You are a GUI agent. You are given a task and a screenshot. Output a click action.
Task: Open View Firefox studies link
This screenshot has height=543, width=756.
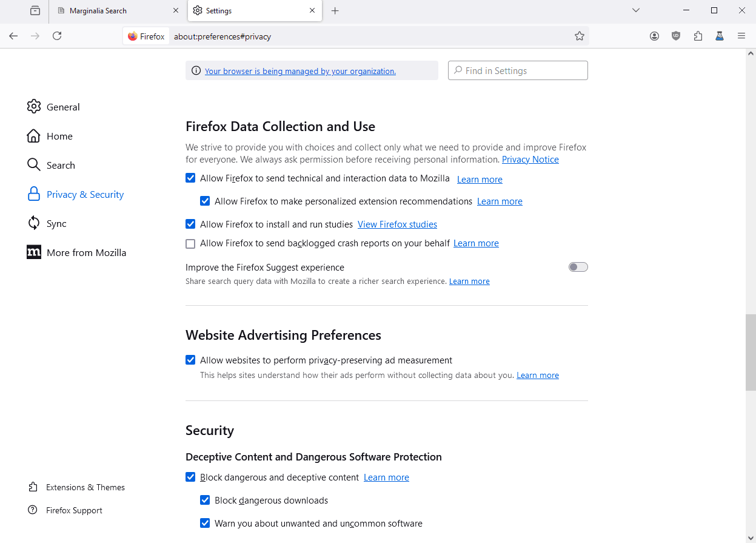(397, 224)
